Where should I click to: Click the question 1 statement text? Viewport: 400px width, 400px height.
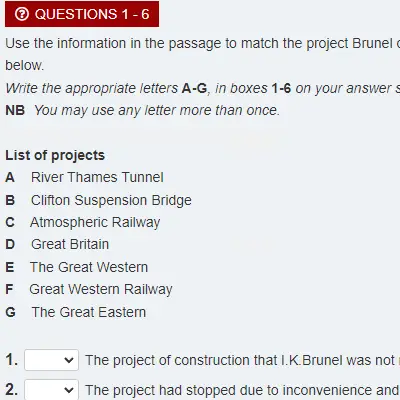pos(242,360)
